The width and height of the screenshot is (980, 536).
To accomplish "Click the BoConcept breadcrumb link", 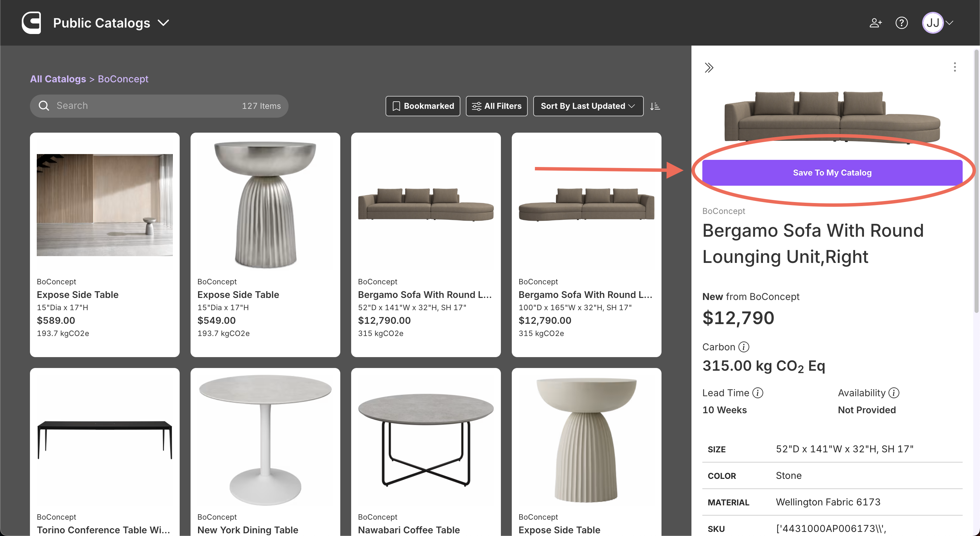I will click(123, 79).
